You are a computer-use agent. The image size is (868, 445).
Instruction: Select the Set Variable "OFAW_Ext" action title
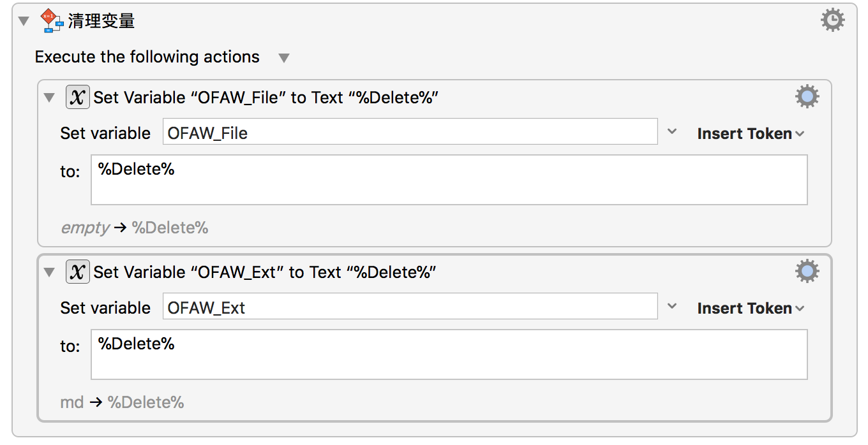tap(264, 272)
